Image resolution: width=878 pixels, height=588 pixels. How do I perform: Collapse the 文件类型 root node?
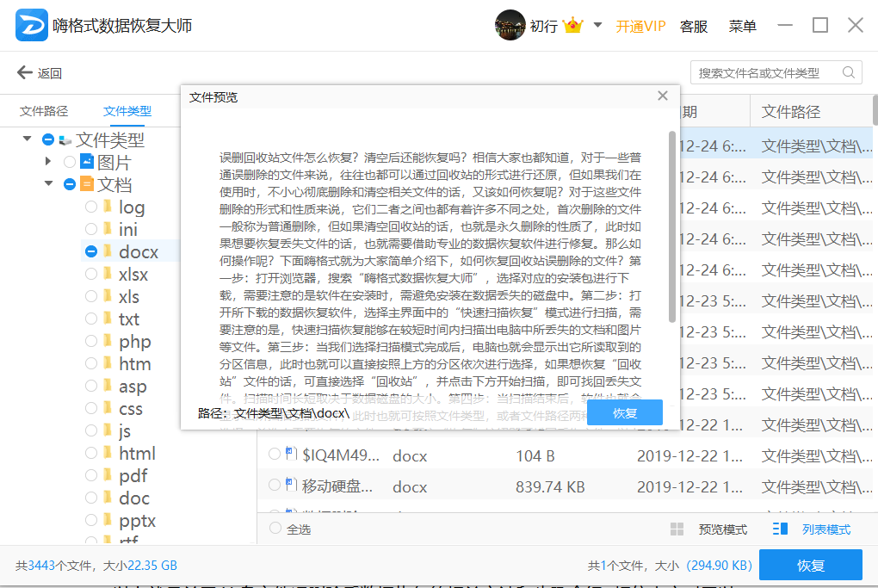(27, 139)
